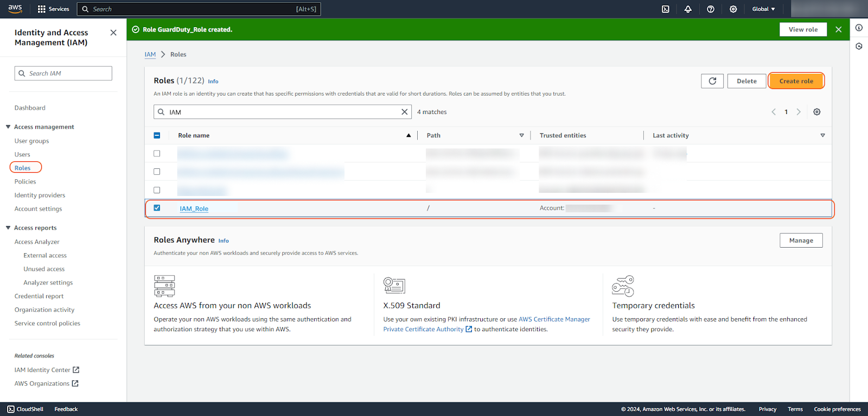
Task: Go to Policies in sidebar
Action: click(x=25, y=181)
